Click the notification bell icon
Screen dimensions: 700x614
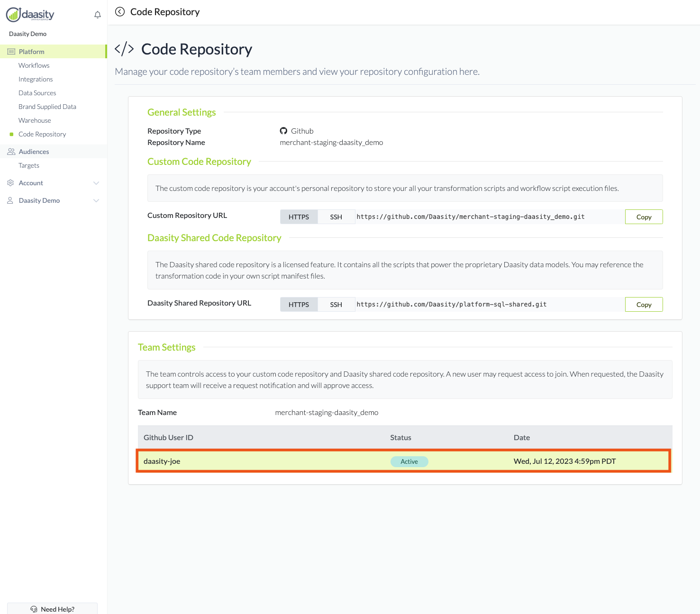point(98,15)
